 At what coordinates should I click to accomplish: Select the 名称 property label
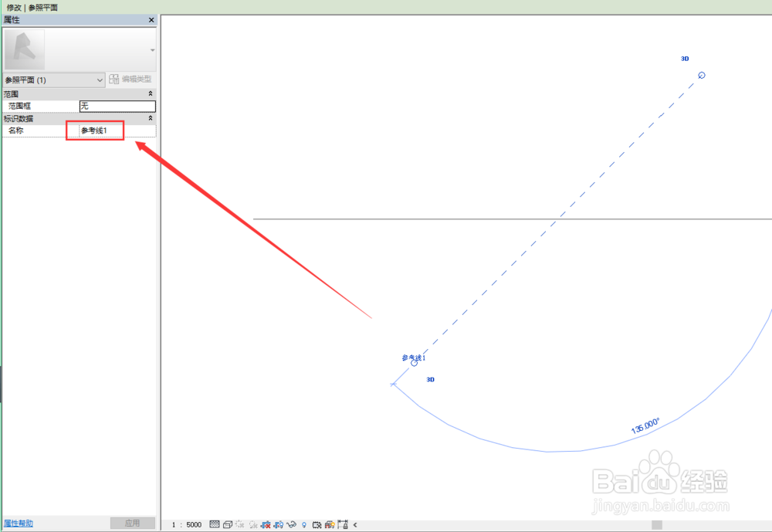(15, 130)
